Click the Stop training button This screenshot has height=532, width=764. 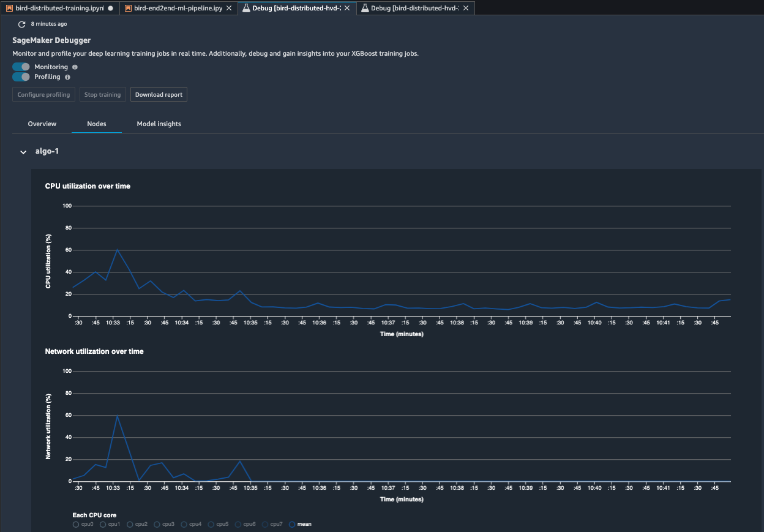click(102, 95)
